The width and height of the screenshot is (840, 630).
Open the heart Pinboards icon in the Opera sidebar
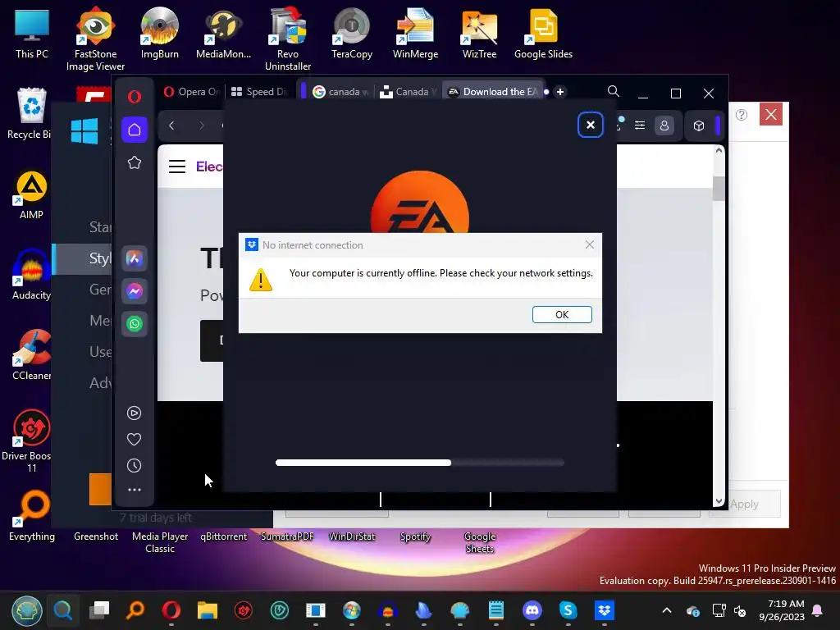point(134,440)
